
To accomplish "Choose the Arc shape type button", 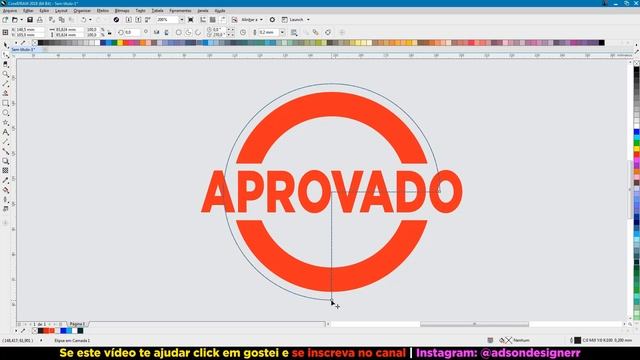I will 198,32.
